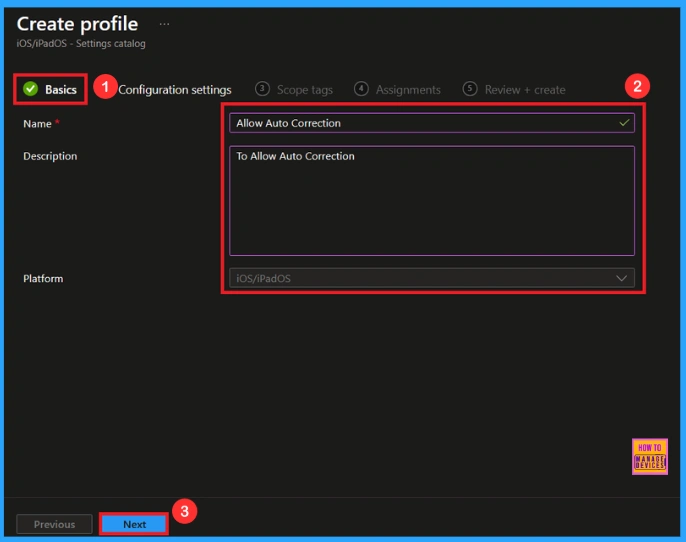Open the Platform iOS/iPadOS dropdown
This screenshot has width=686, height=542.
[432, 278]
